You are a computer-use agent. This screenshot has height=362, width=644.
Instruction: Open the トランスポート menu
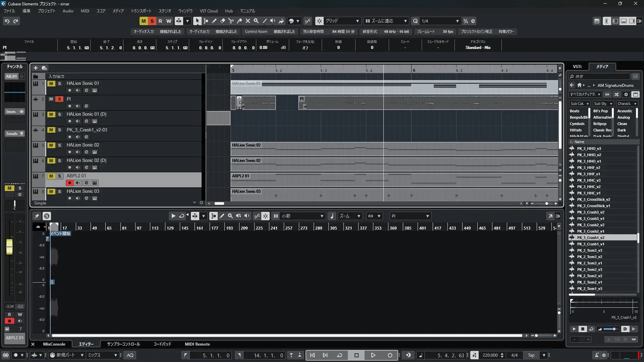point(141,11)
